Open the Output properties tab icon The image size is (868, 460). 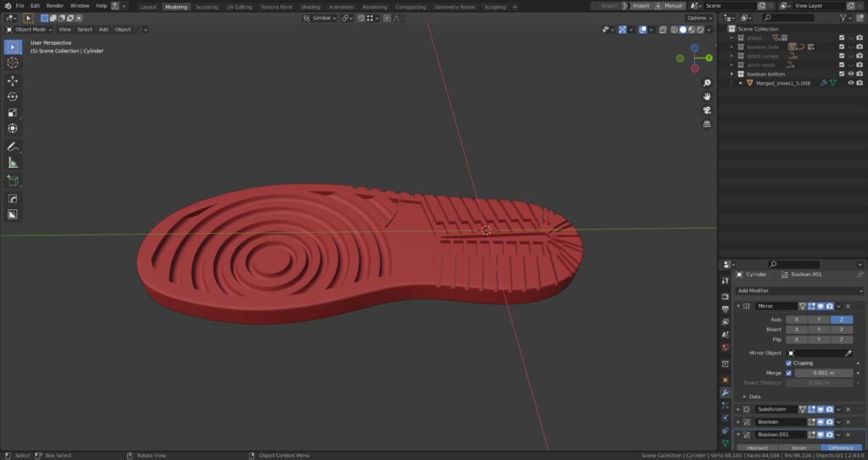point(726,309)
